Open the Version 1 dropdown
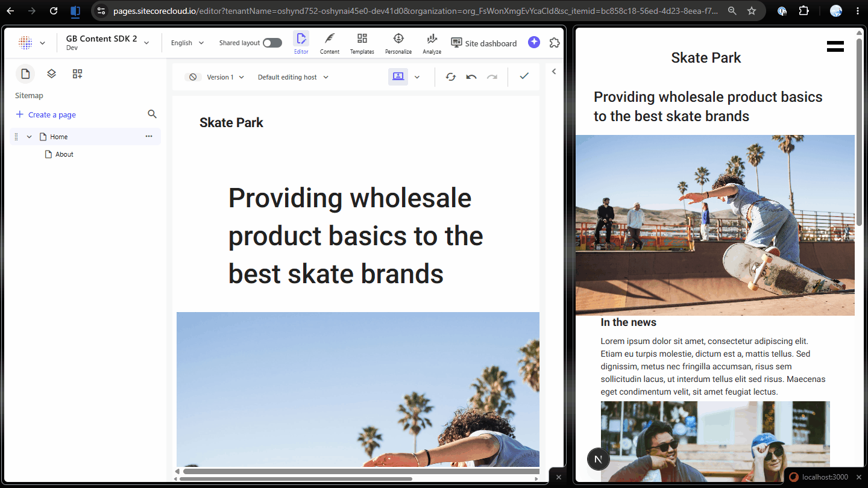The width and height of the screenshot is (868, 488). click(x=225, y=77)
